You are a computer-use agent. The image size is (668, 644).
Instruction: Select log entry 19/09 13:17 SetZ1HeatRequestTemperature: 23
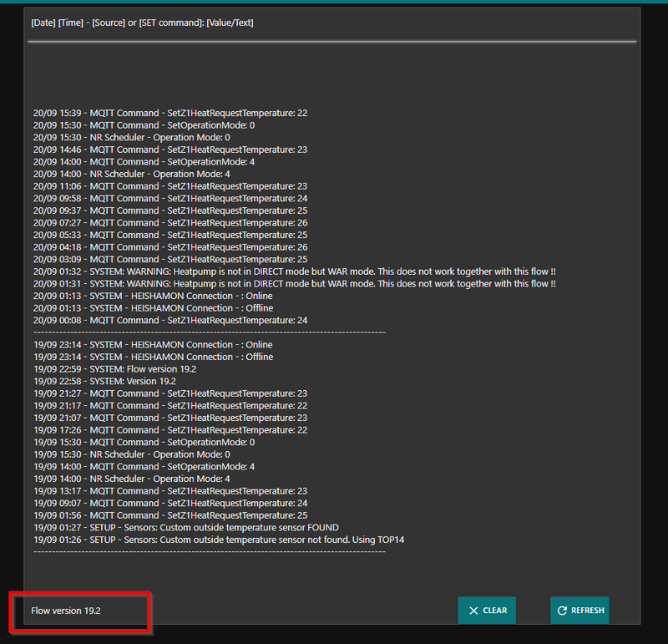(x=170, y=491)
